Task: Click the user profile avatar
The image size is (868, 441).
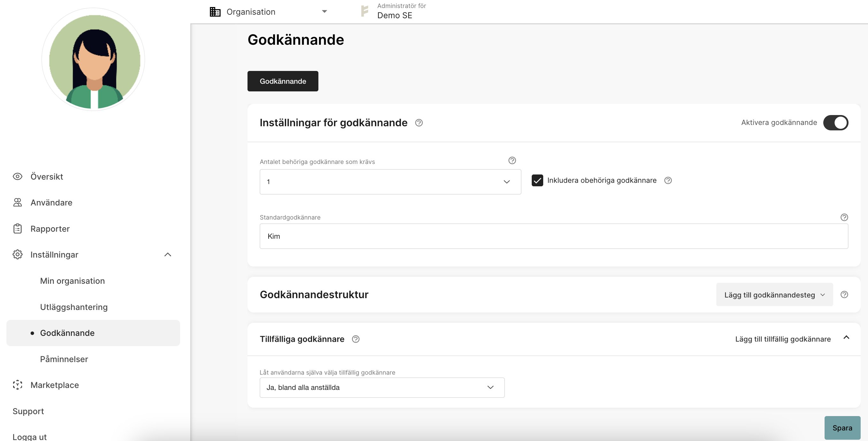Action: [x=93, y=60]
